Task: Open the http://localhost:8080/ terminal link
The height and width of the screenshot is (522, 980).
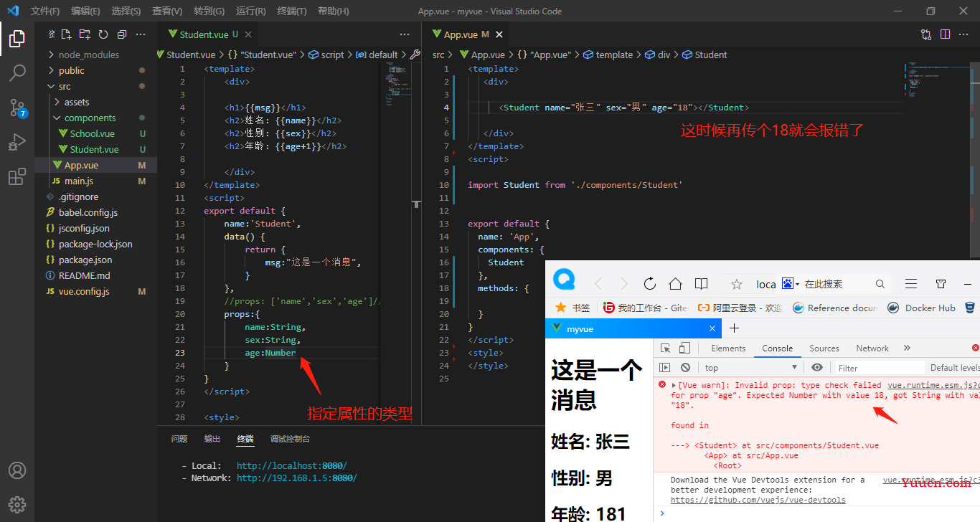Action: 292,466
